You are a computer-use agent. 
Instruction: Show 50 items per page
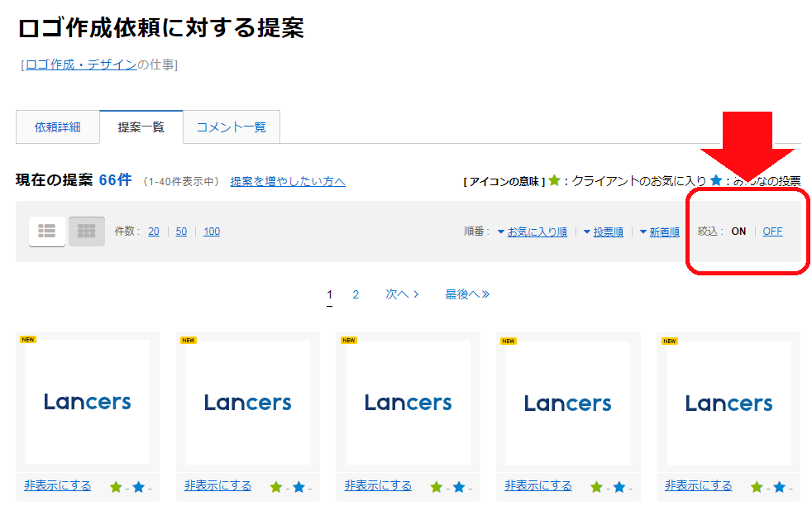click(181, 232)
